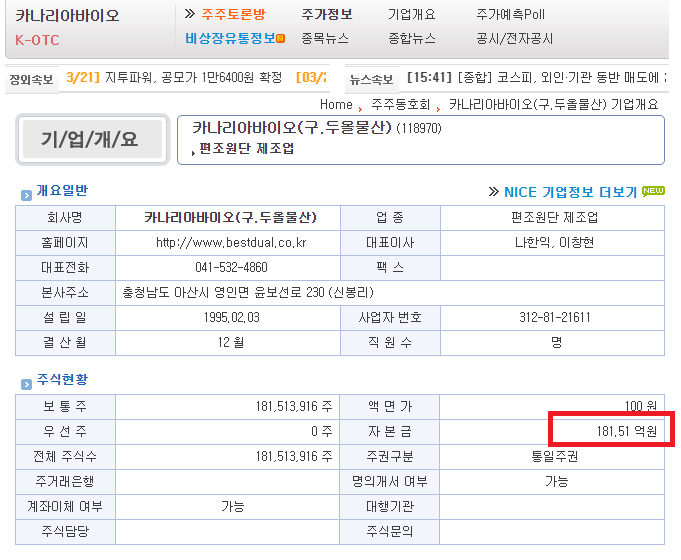Click the 계좌이체 여부 value 가능

(x=232, y=507)
